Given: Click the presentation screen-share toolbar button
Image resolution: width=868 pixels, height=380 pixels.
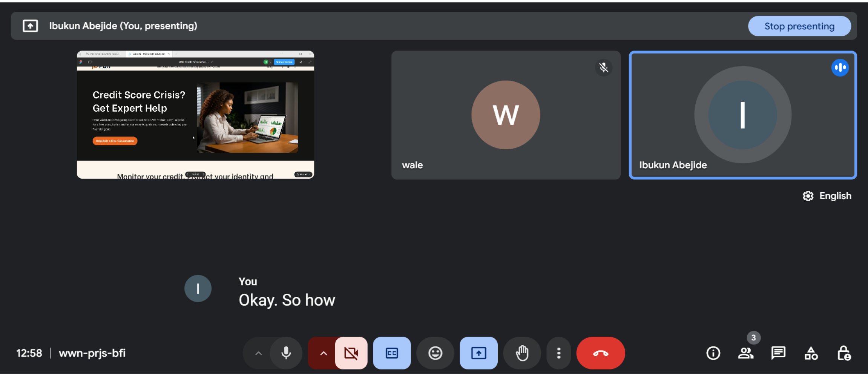Looking at the screenshot, I should (x=478, y=353).
